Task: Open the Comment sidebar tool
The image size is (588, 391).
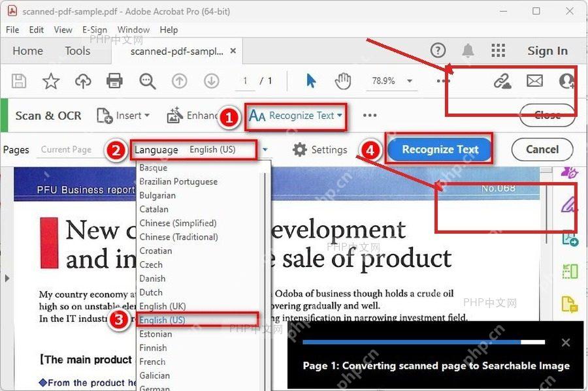Action: click(570, 304)
